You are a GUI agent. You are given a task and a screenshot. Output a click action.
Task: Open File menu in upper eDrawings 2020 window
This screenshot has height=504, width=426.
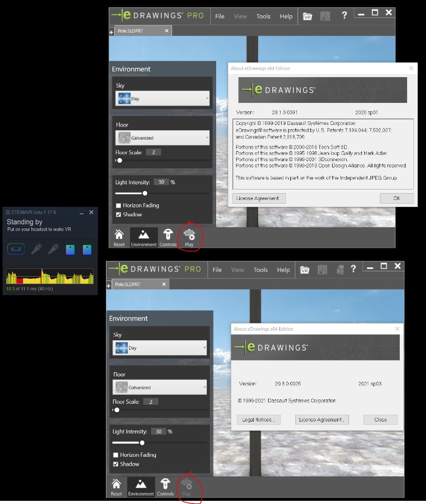pyautogui.click(x=220, y=16)
